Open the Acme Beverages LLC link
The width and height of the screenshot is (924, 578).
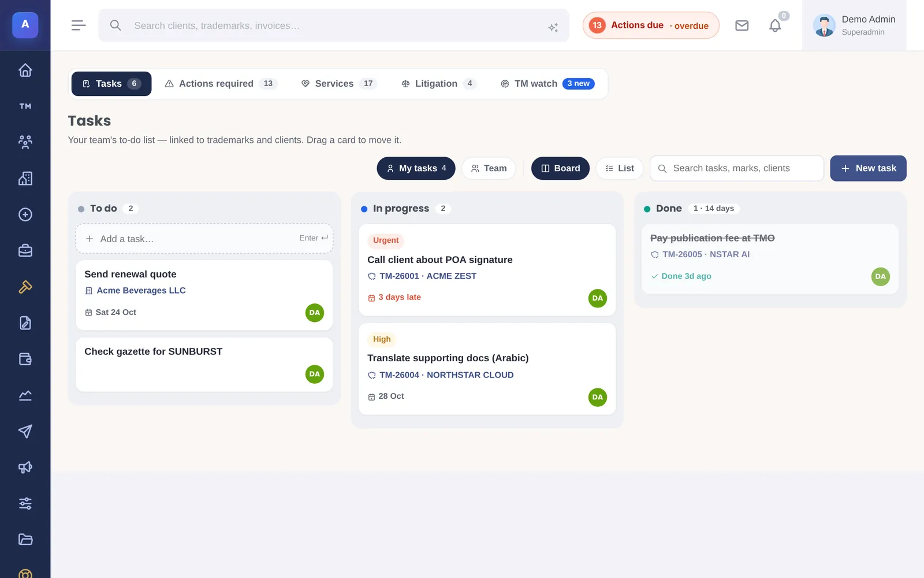[x=141, y=291]
